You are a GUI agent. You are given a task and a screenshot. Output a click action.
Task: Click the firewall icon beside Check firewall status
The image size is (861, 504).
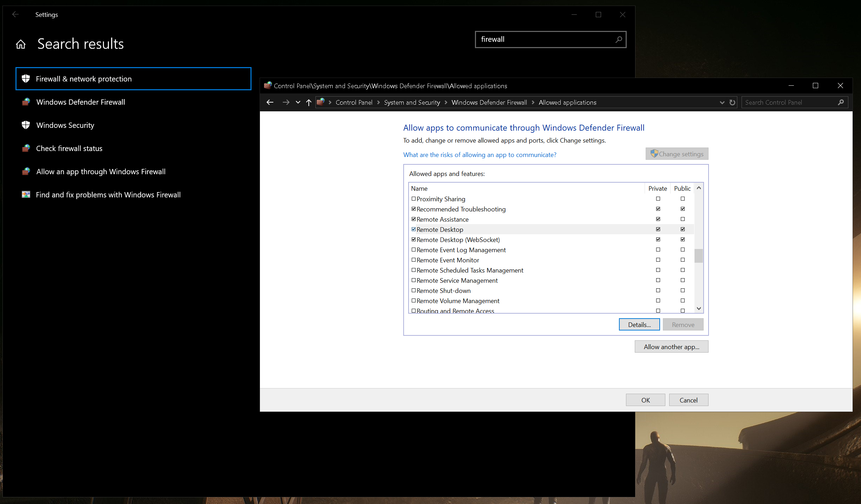pyautogui.click(x=26, y=148)
